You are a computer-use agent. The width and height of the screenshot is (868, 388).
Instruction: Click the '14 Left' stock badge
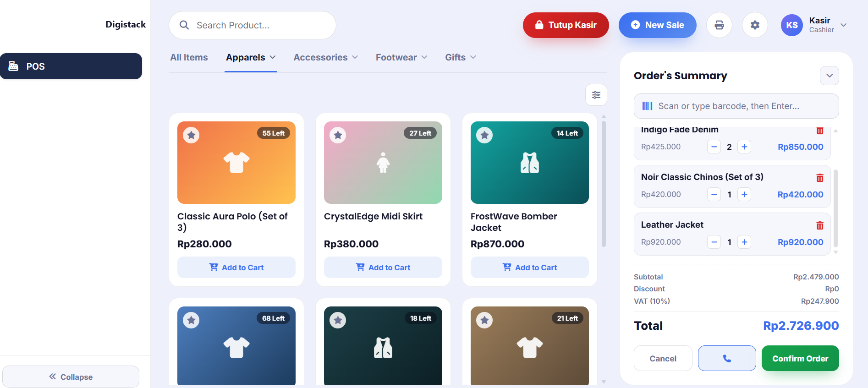point(567,133)
